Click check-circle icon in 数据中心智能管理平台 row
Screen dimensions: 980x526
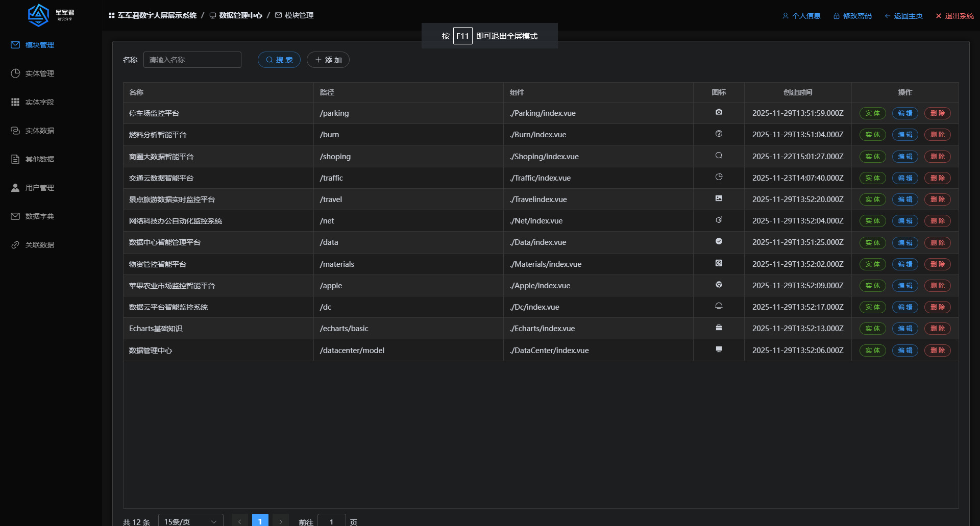(x=719, y=241)
